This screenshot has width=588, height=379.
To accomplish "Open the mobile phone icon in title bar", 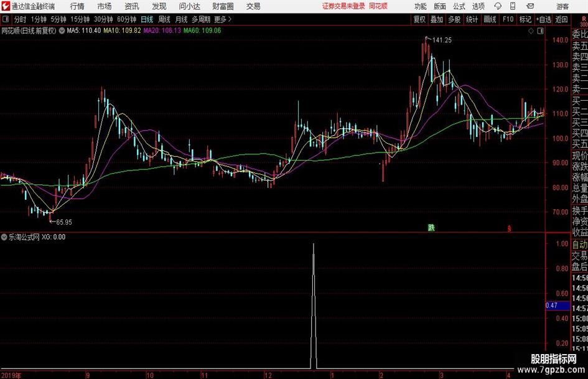I will click(x=513, y=6).
